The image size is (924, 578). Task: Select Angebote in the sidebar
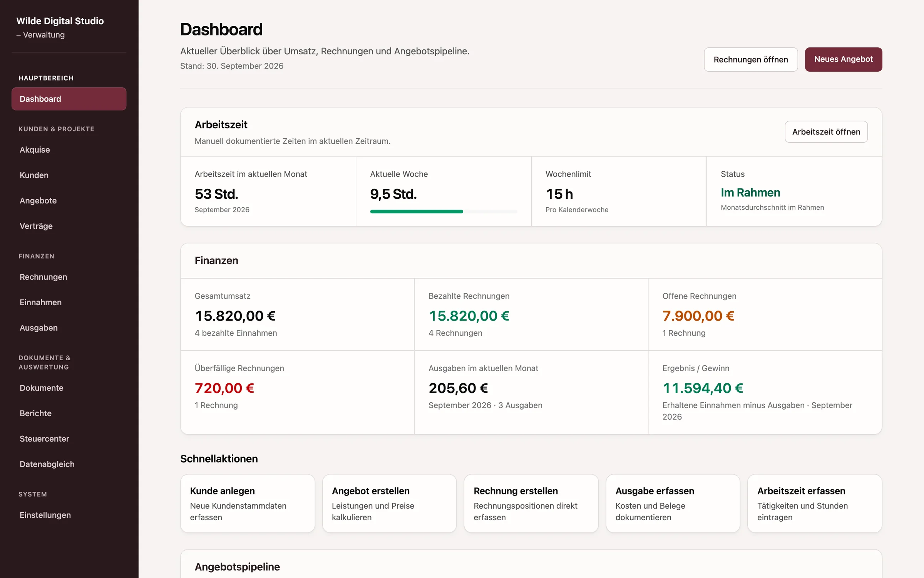pos(69,201)
